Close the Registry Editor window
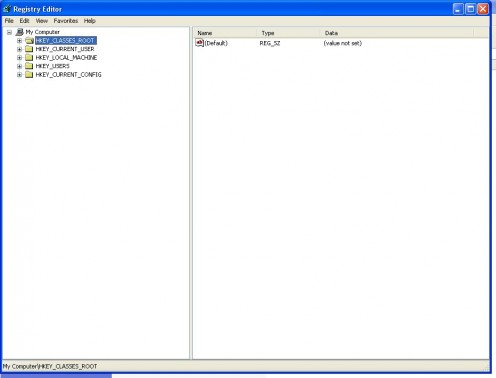 [x=482, y=9]
